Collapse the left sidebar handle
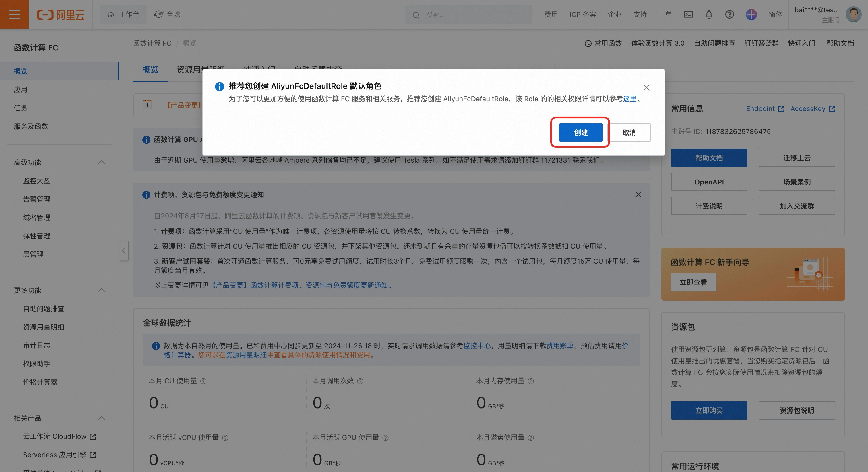The image size is (868, 472). [124, 250]
